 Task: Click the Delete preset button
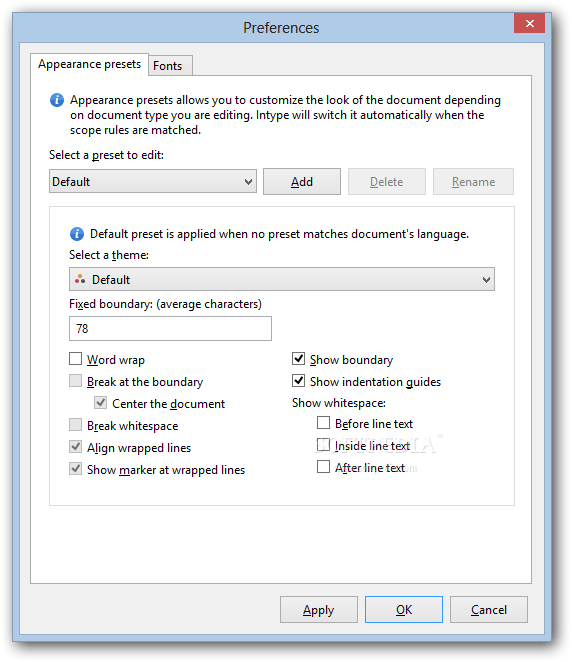click(387, 182)
